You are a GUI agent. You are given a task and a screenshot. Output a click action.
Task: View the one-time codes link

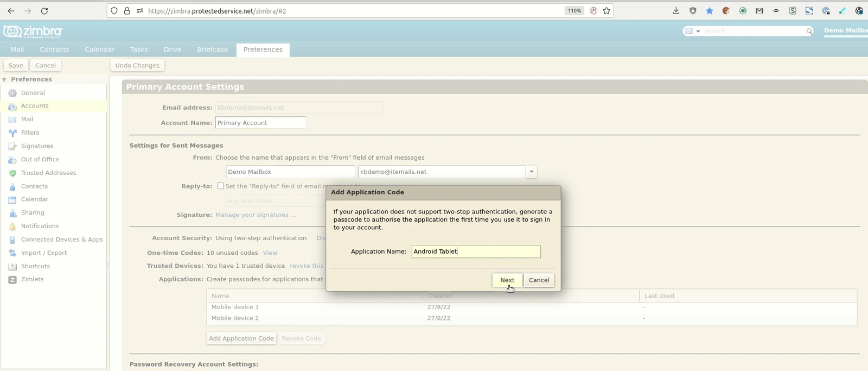pyautogui.click(x=270, y=253)
